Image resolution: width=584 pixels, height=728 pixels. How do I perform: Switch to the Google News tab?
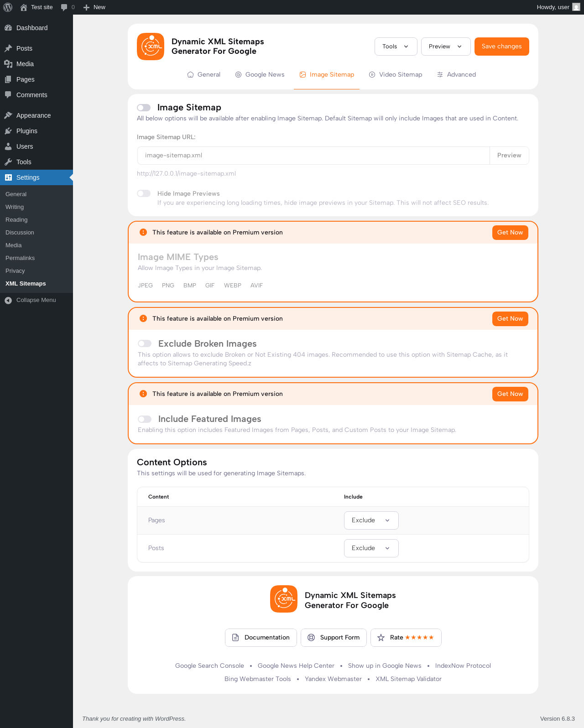pos(260,75)
